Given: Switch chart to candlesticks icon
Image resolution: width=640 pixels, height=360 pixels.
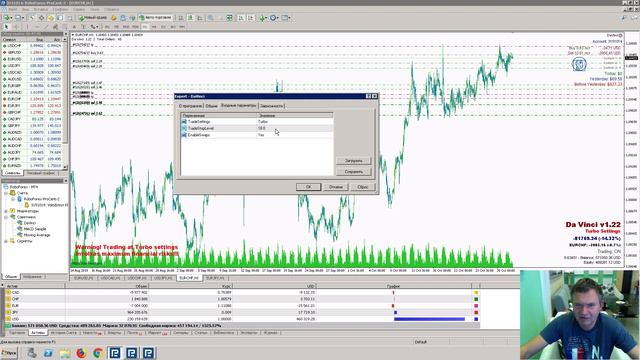Looking at the screenshot, I should point(190,18).
